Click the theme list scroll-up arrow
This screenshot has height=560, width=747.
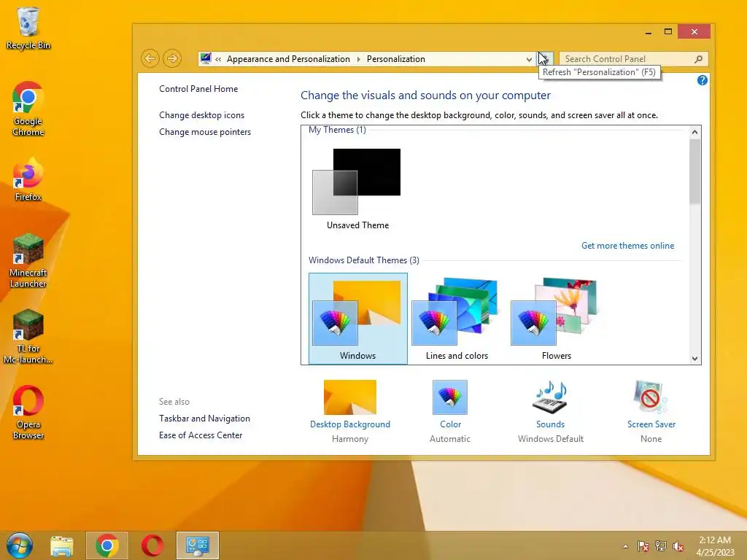(694, 132)
